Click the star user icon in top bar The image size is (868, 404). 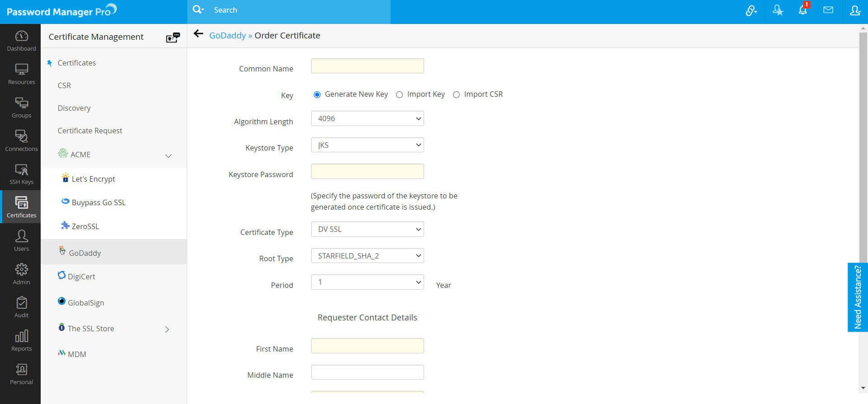(x=778, y=10)
